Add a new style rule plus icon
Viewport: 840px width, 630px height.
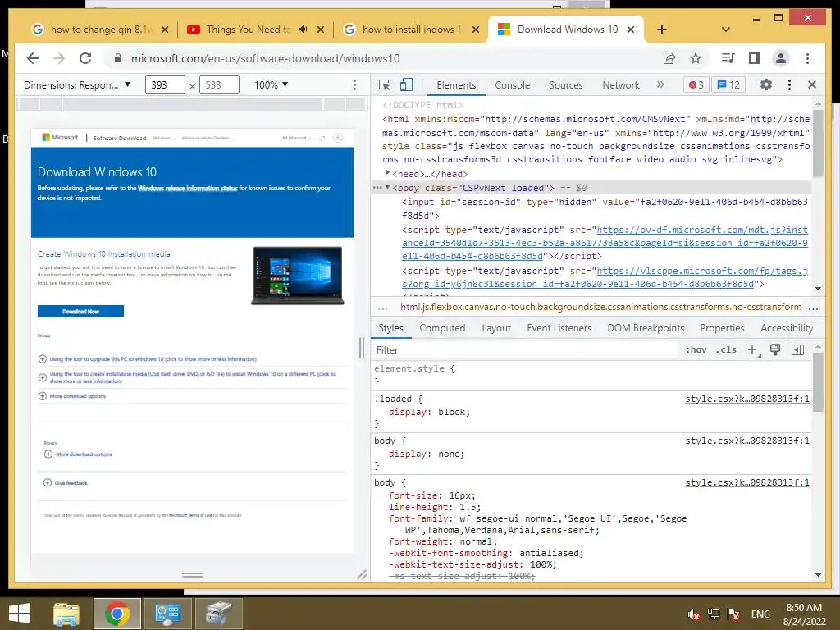pyautogui.click(x=753, y=349)
